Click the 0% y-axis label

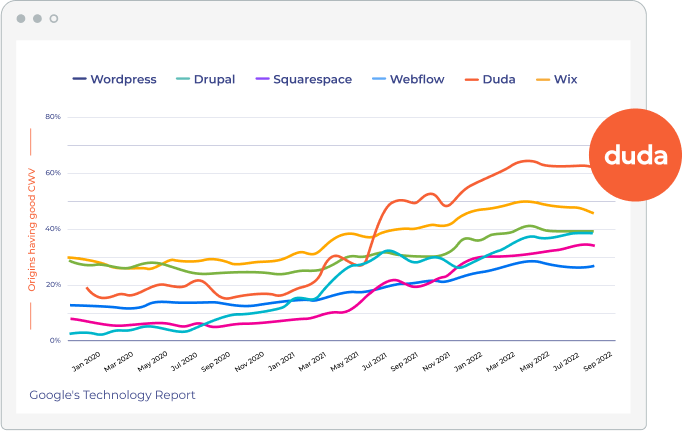[x=55, y=341]
